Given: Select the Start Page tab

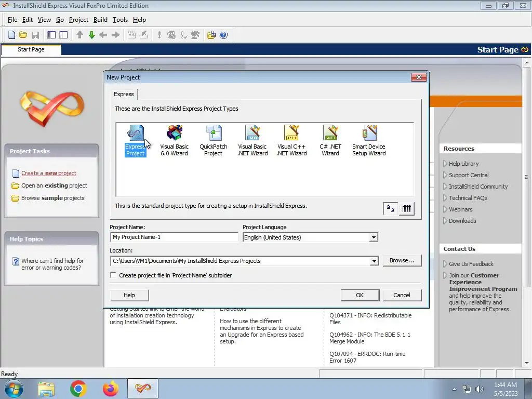Looking at the screenshot, I should pyautogui.click(x=31, y=49).
